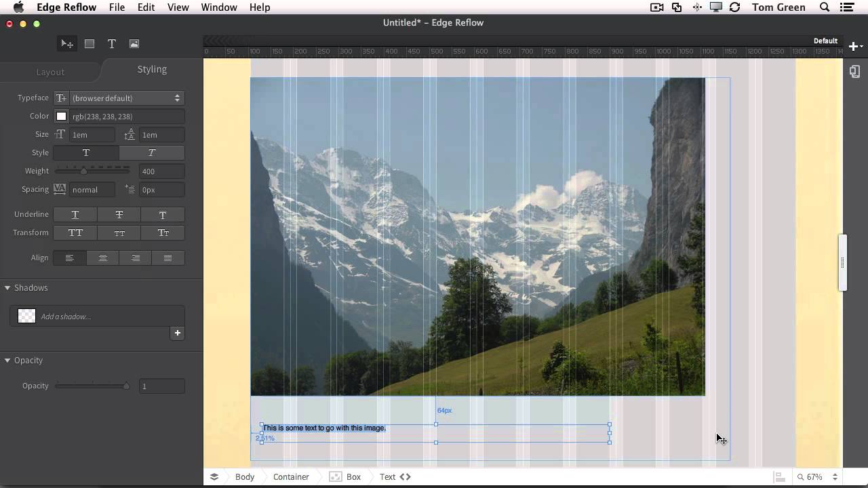
Task: Click the Text code brackets icon in breadcrumb
Action: [x=405, y=476]
